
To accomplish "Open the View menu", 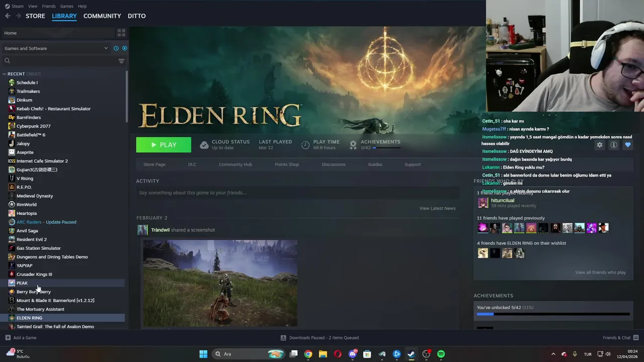I will click(x=33, y=6).
